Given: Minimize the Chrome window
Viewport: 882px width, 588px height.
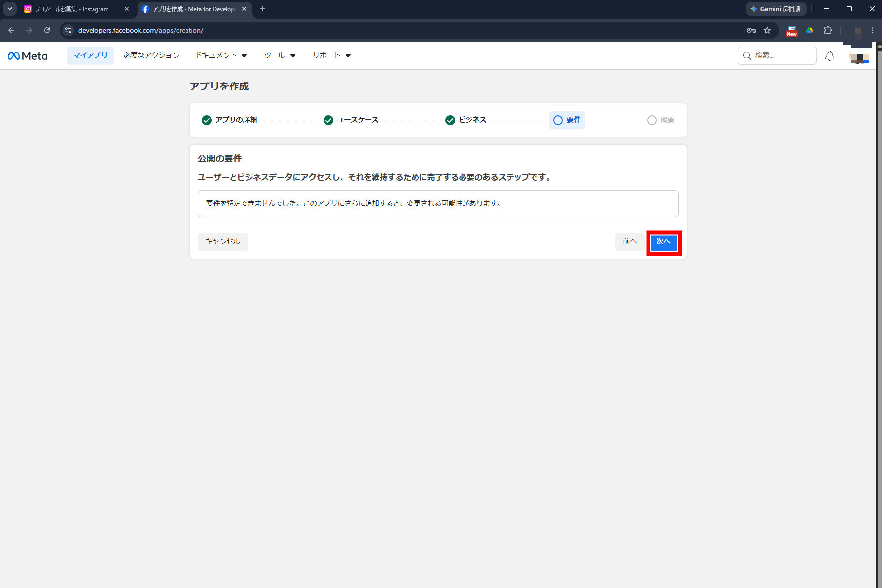Looking at the screenshot, I should point(827,9).
